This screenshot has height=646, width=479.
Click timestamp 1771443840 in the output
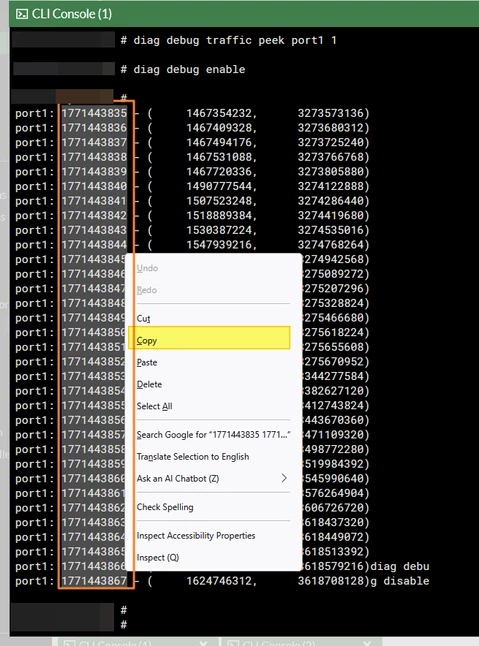(94, 186)
